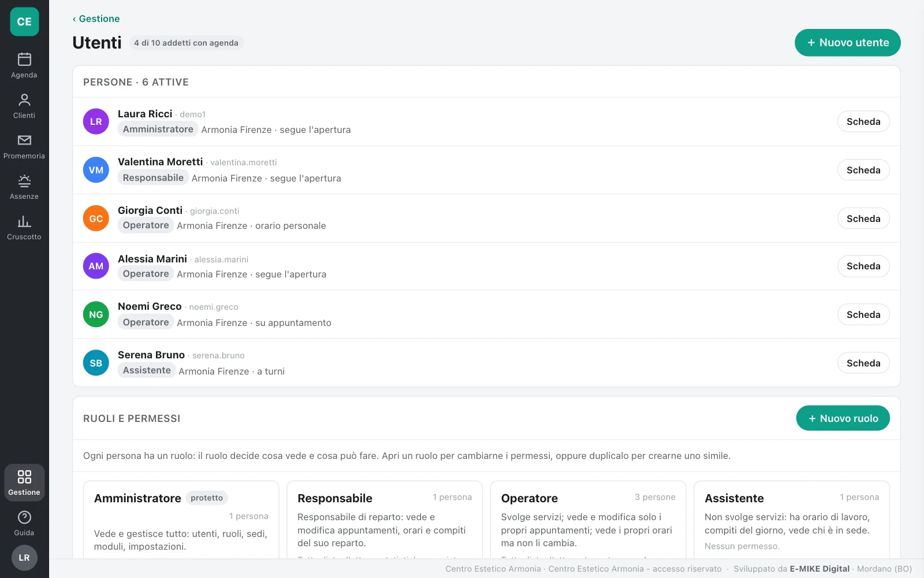Click Laura Ricci's Amministratore role tag
The height and width of the screenshot is (578, 924).
(158, 129)
